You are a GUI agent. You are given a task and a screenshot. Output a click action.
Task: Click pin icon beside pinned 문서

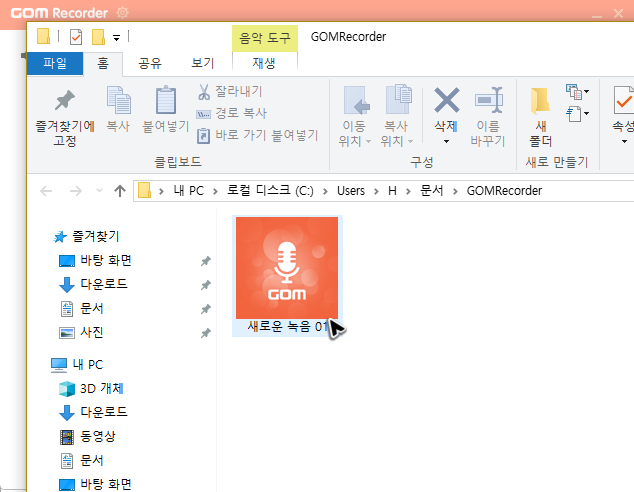(x=206, y=309)
